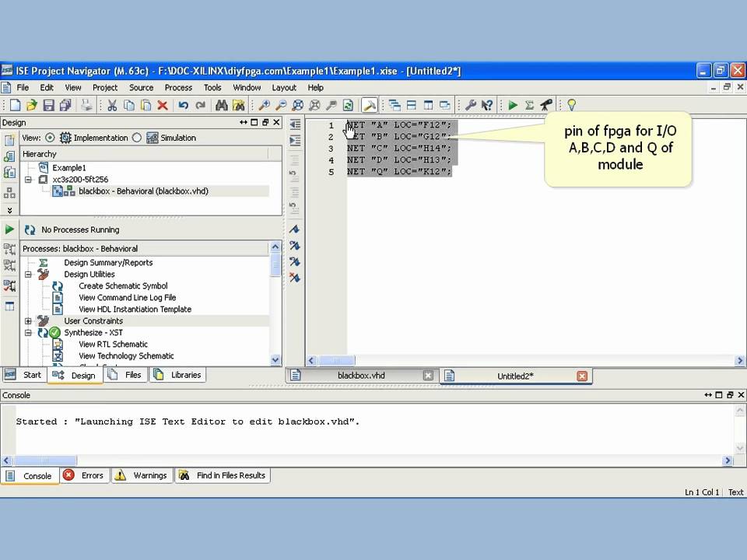Select the Design Summary/Reports process
Viewport: 747px width, 560px height.
click(108, 262)
